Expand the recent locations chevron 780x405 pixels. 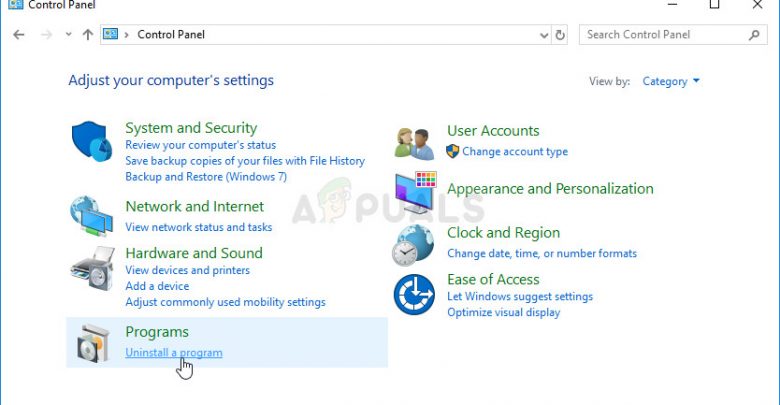tap(67, 34)
